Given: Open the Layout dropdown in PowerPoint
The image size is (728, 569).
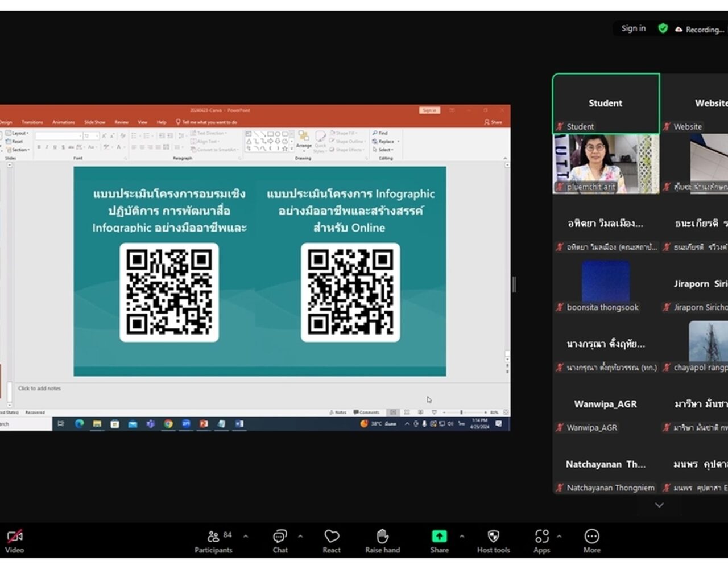Looking at the screenshot, I should click(x=16, y=133).
